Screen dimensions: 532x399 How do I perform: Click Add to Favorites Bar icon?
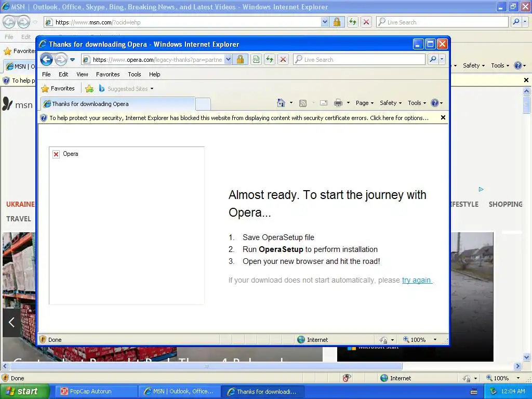pos(89,88)
